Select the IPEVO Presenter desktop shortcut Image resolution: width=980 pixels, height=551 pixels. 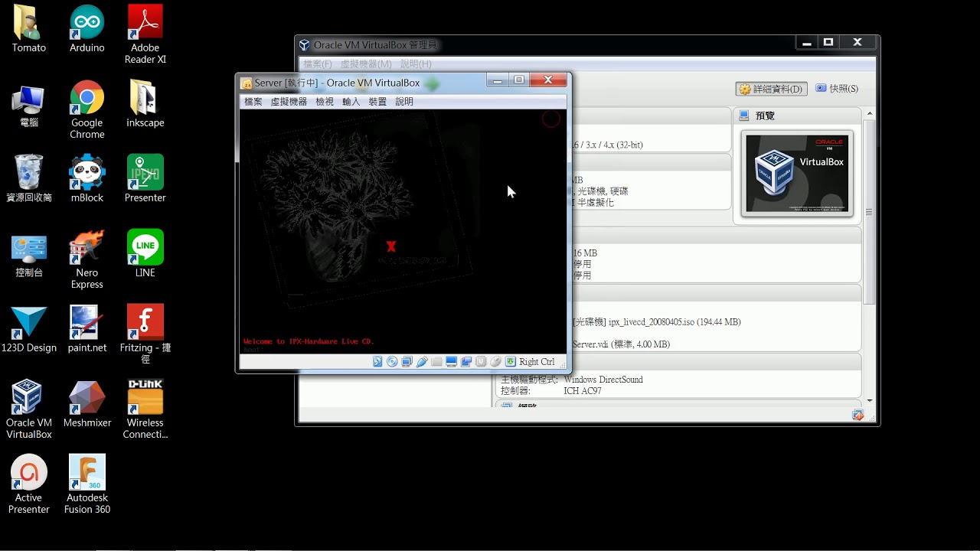[x=145, y=178]
